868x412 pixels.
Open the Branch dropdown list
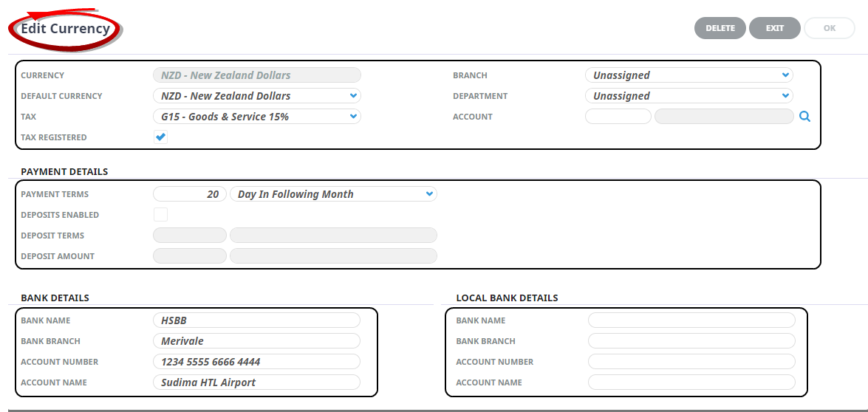[x=688, y=75]
